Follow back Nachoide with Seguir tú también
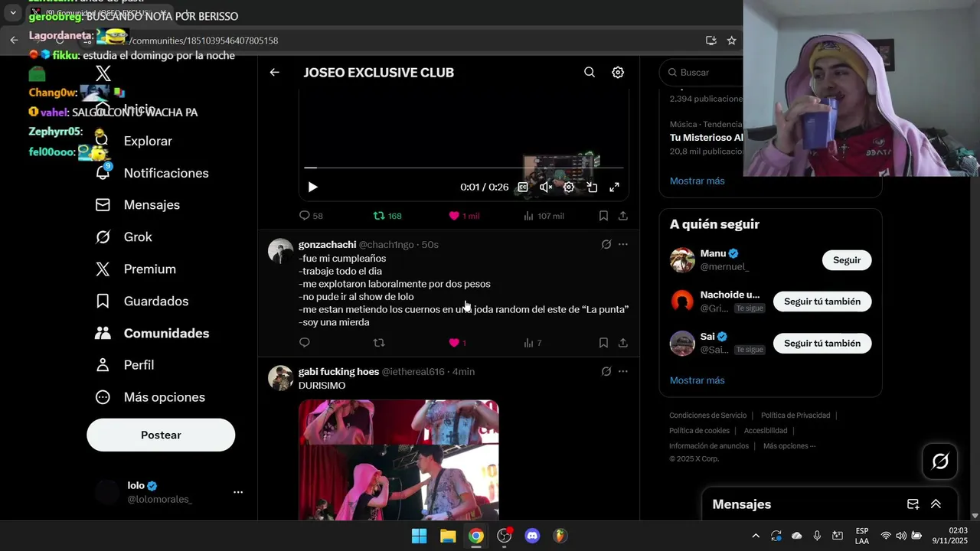 click(x=822, y=302)
